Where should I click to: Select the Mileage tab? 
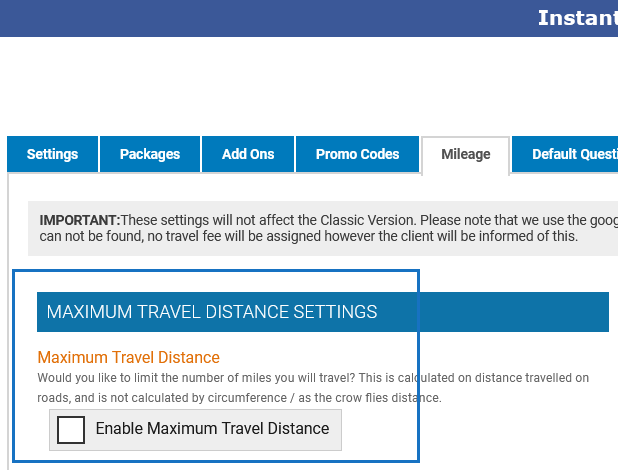[x=466, y=155]
